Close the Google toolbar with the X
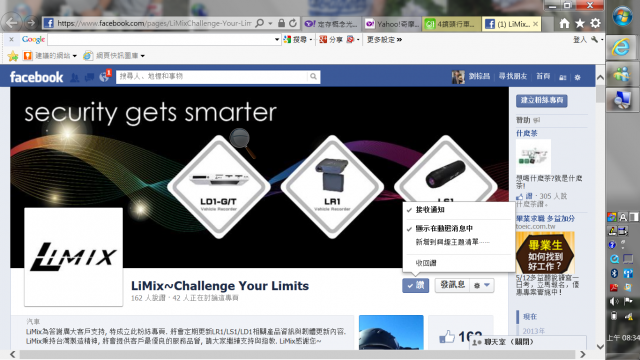This screenshot has height=360, width=640. [11, 40]
